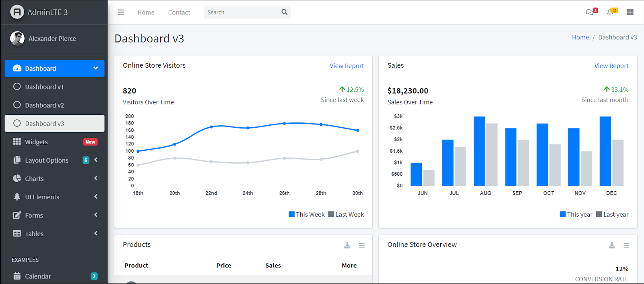
Task: Click the More column header
Action: pyautogui.click(x=349, y=265)
